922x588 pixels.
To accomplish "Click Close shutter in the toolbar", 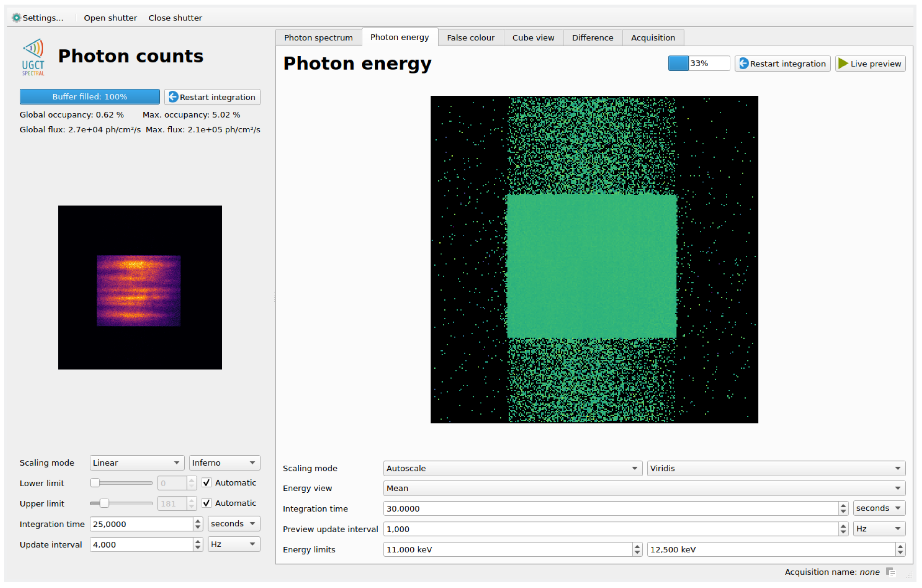I will pos(175,18).
